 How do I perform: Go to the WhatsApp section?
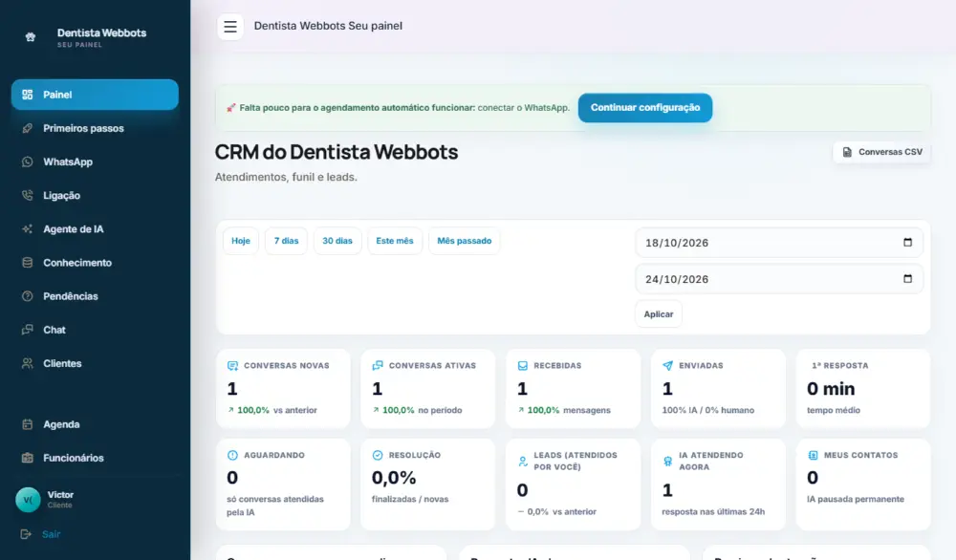click(x=95, y=162)
